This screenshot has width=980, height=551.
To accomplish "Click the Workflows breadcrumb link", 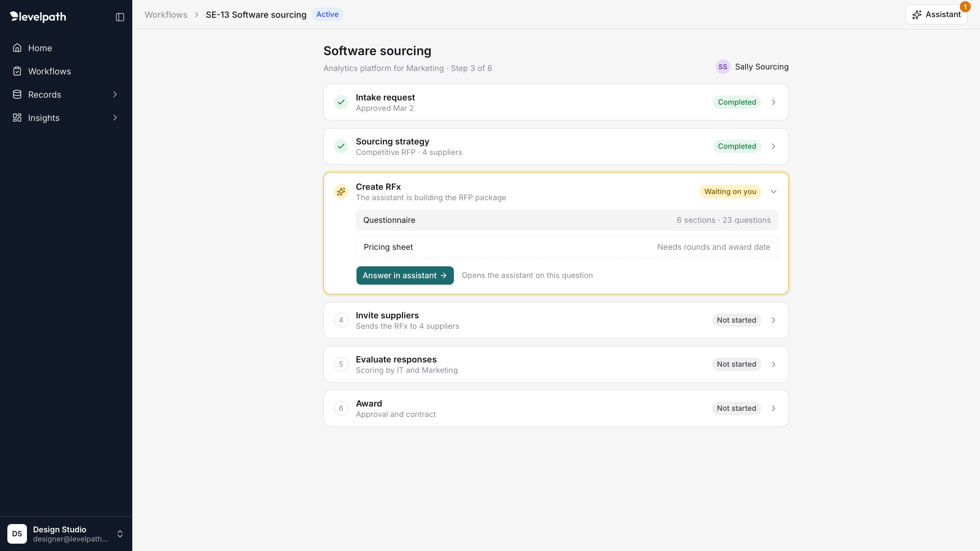I will coord(166,14).
